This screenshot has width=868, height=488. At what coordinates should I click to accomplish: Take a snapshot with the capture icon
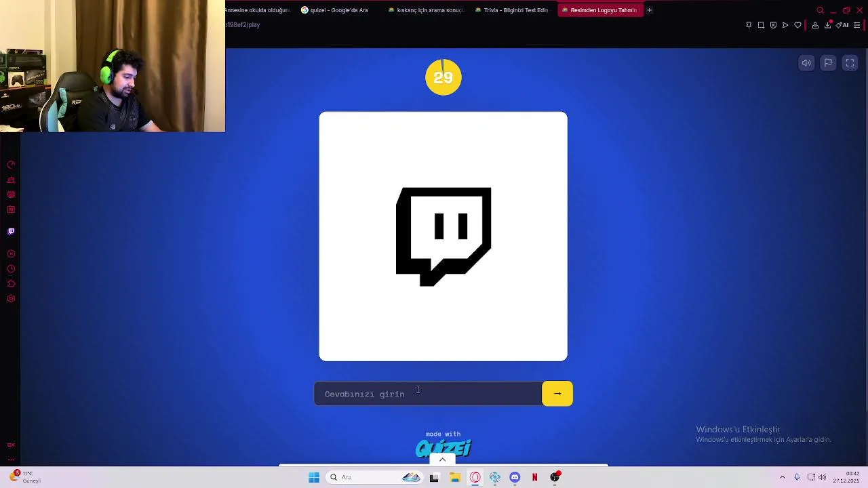[x=761, y=25]
